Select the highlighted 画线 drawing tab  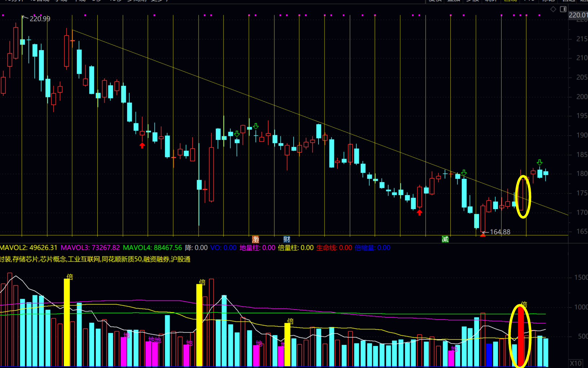point(510,1)
